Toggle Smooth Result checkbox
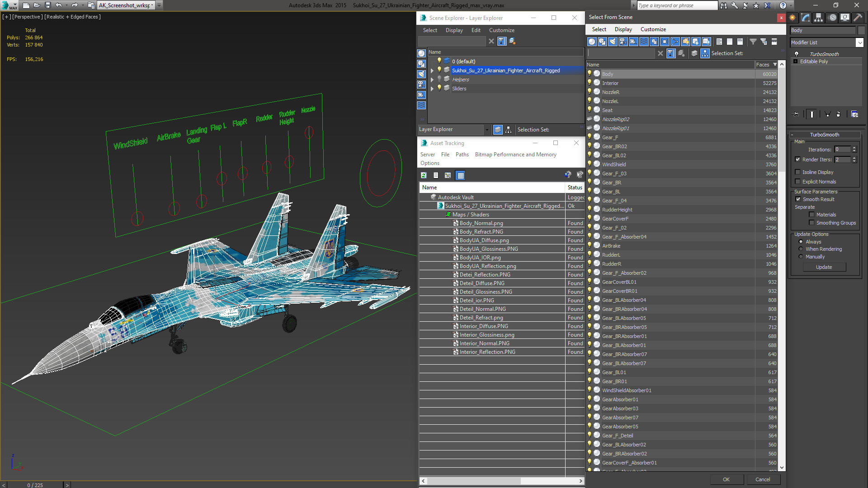Viewport: 868px width, 488px height. pyautogui.click(x=798, y=199)
